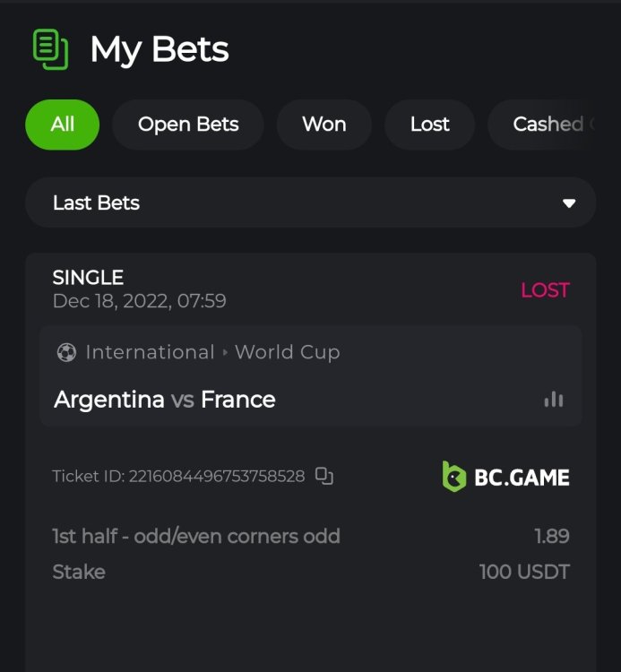Filter by Lost bets
Image resolution: width=621 pixels, height=672 pixels.
click(430, 125)
